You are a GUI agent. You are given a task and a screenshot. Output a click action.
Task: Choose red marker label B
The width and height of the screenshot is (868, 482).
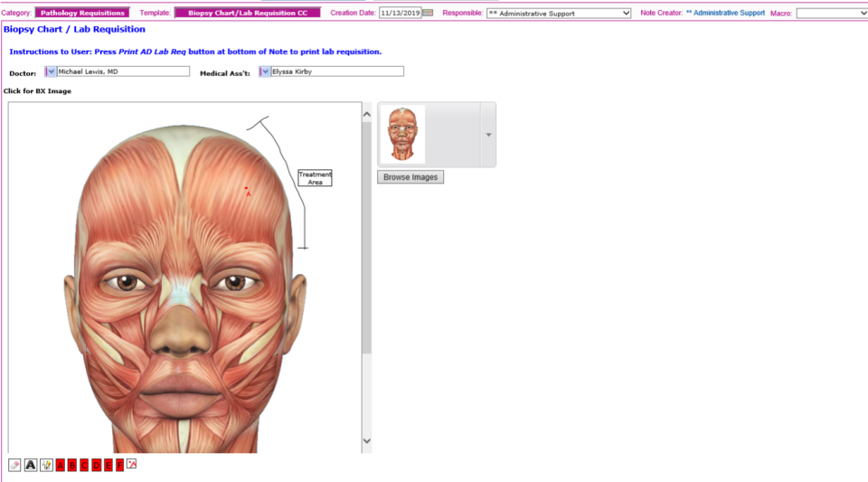tap(72, 465)
